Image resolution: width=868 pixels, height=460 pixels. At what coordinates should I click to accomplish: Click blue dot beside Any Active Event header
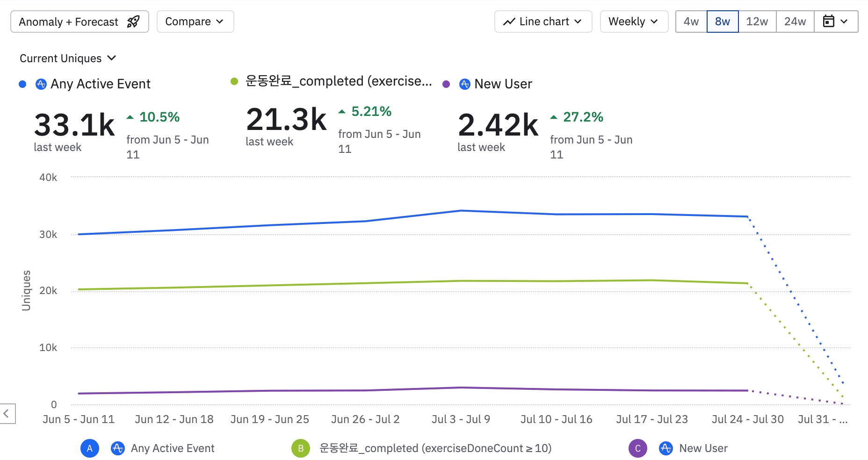click(x=22, y=84)
